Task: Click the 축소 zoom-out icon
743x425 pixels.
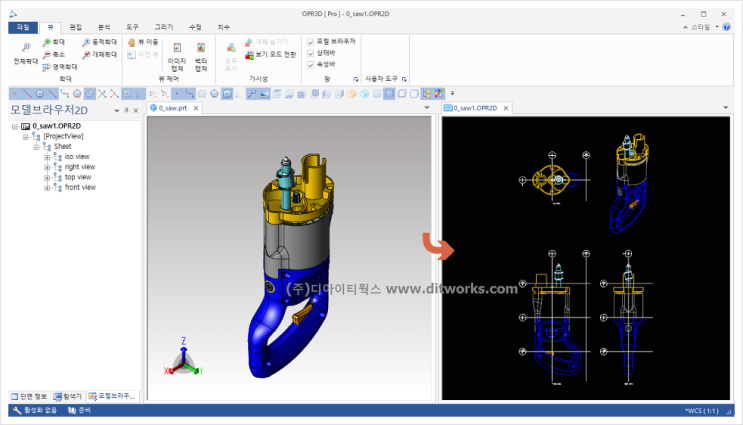Action: pyautogui.click(x=46, y=55)
